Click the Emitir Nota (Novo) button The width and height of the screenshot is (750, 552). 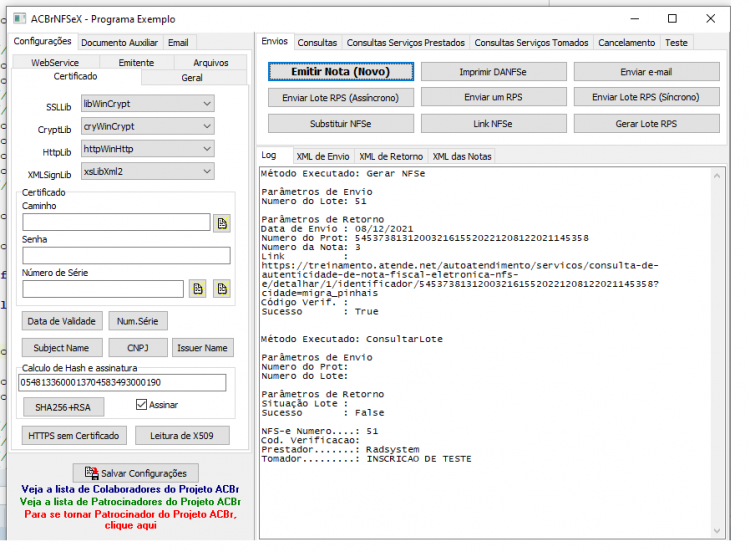(341, 72)
